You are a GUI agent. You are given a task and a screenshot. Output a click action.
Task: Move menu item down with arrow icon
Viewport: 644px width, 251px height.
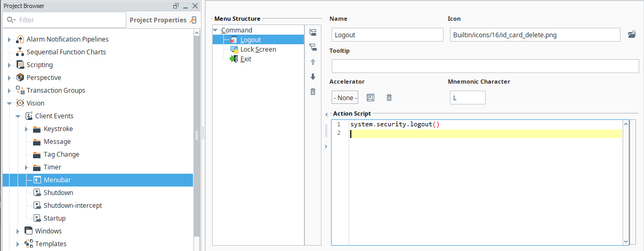[x=313, y=77]
